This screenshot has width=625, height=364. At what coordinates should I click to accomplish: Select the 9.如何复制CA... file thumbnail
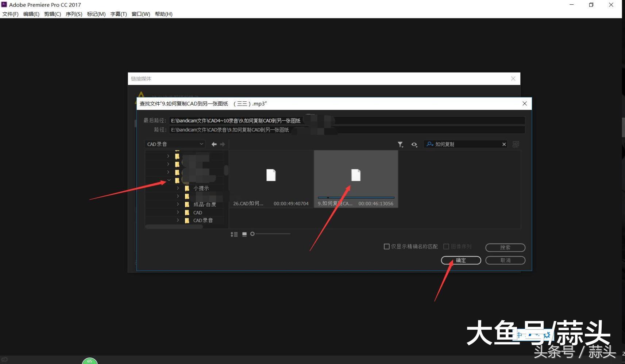[x=356, y=179]
